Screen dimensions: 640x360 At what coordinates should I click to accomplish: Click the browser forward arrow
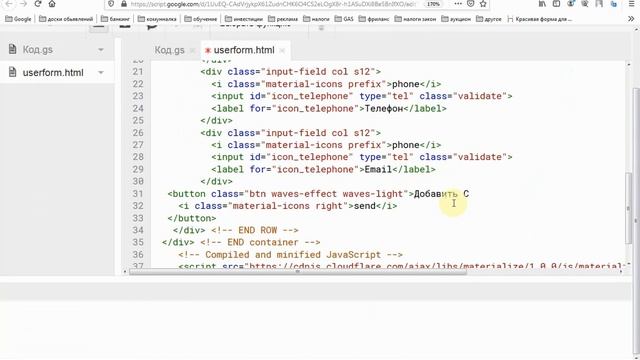click(x=24, y=4)
